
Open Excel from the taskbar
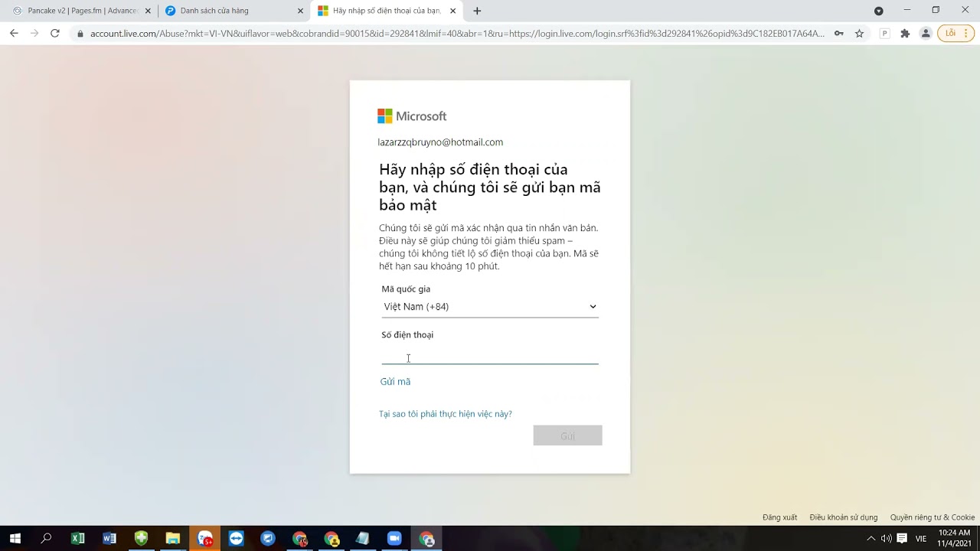coord(77,539)
